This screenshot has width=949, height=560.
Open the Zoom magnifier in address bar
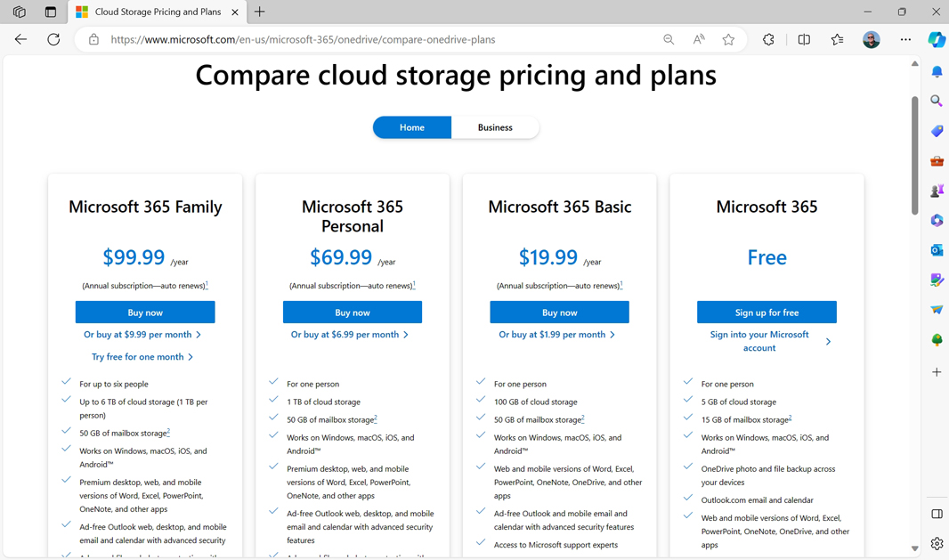pos(669,39)
